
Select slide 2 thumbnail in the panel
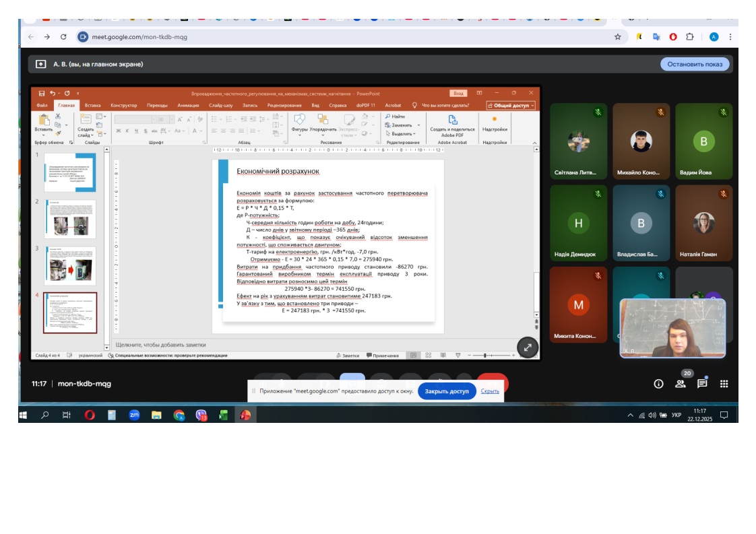coord(70,220)
